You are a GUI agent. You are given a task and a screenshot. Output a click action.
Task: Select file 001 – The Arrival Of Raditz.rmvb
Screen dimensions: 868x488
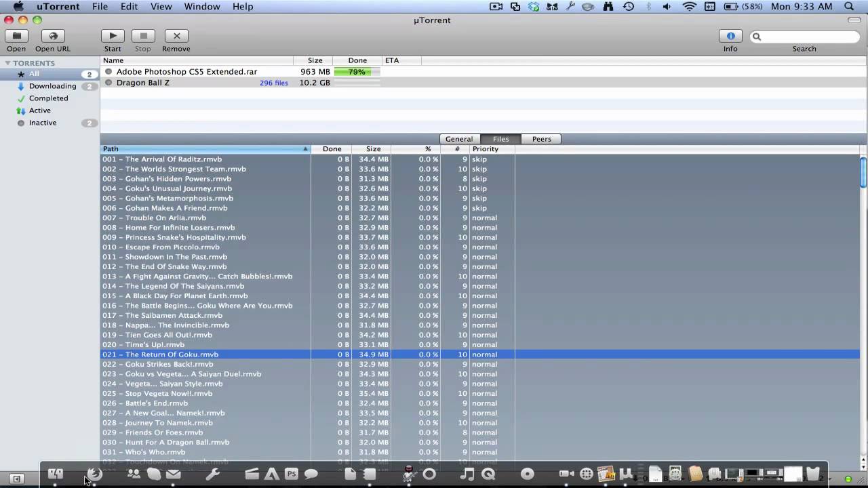click(x=479, y=159)
